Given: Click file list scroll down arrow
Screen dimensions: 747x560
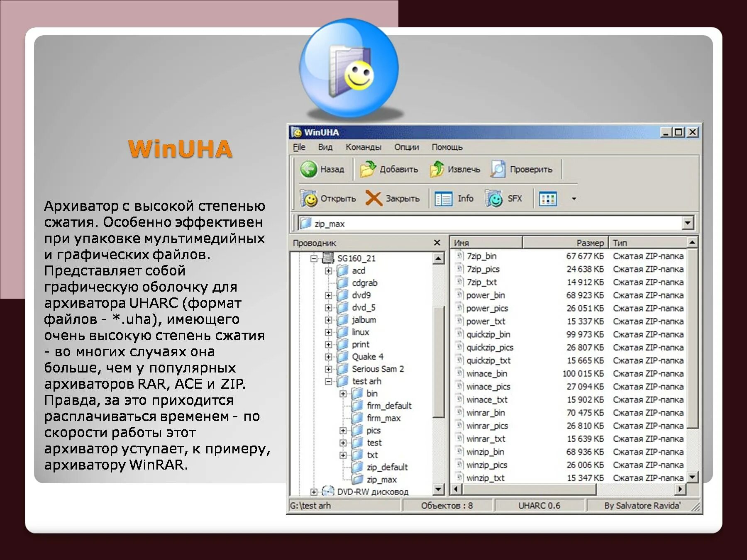Looking at the screenshot, I should 692,477.
